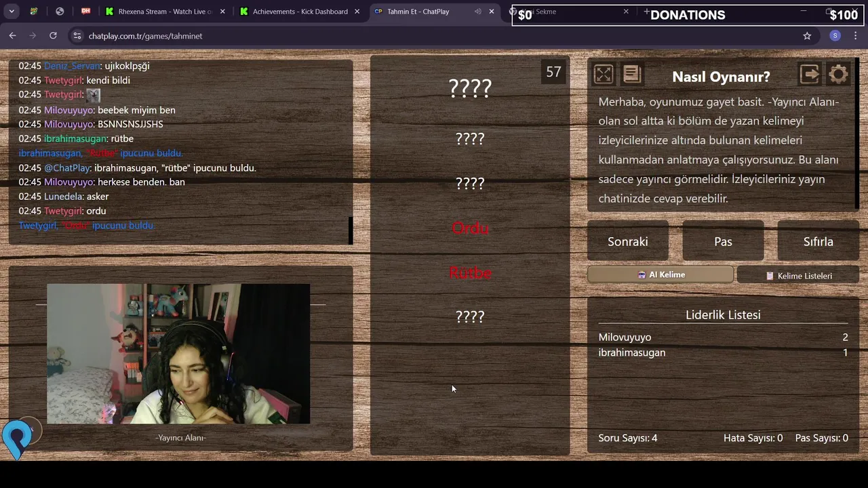
Task: Click Tweetygirl's chat message "ordu"
Action: tap(96, 211)
